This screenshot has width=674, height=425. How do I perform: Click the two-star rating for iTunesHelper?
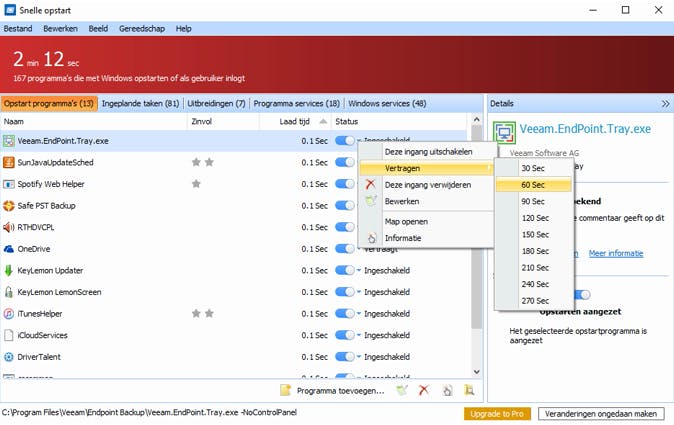pyautogui.click(x=202, y=313)
